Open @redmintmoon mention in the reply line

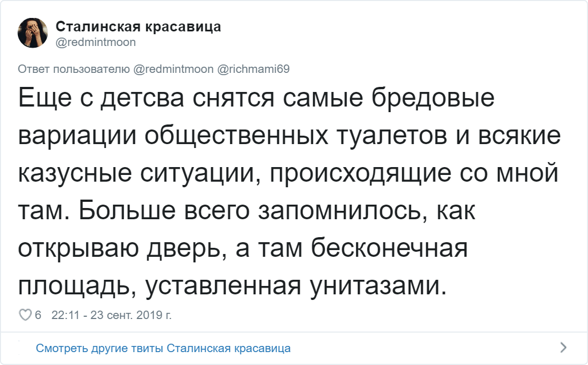(x=174, y=69)
